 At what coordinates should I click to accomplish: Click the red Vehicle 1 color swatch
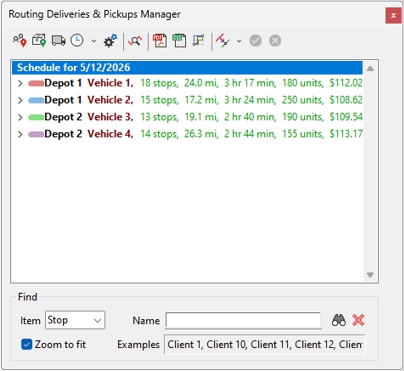(x=36, y=83)
